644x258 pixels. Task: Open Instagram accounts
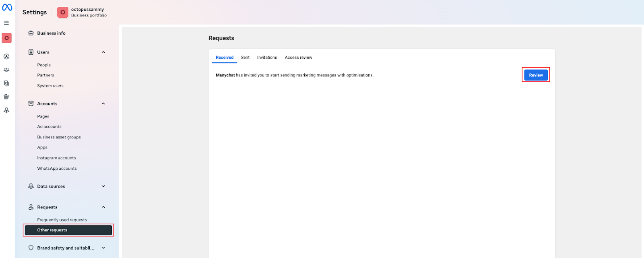coord(56,158)
